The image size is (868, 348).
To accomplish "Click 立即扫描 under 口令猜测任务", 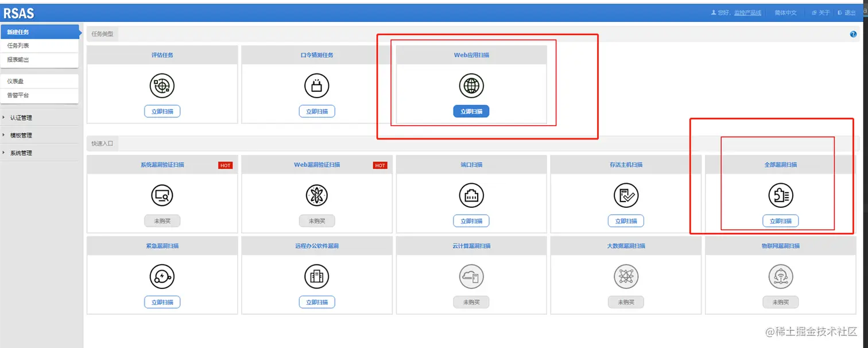I will point(317,111).
